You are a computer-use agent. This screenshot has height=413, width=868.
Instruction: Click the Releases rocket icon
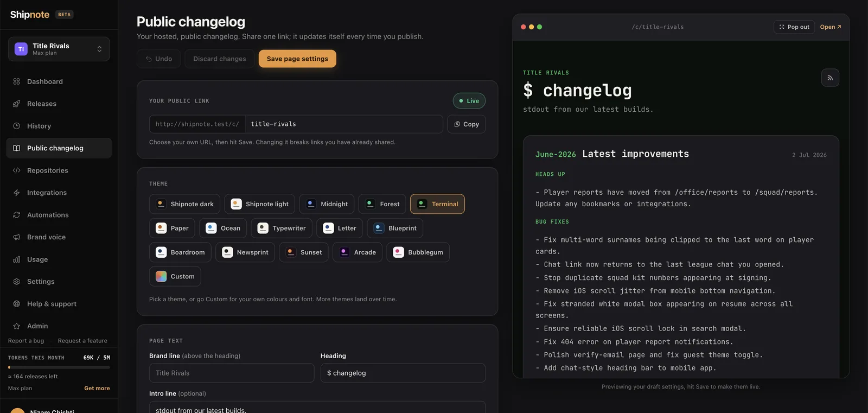[x=16, y=104]
